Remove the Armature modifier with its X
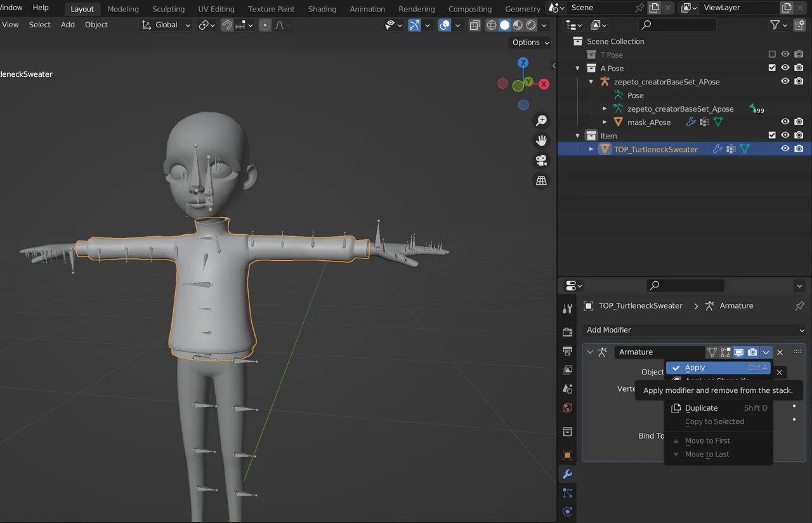The height and width of the screenshot is (523, 812). pos(780,352)
